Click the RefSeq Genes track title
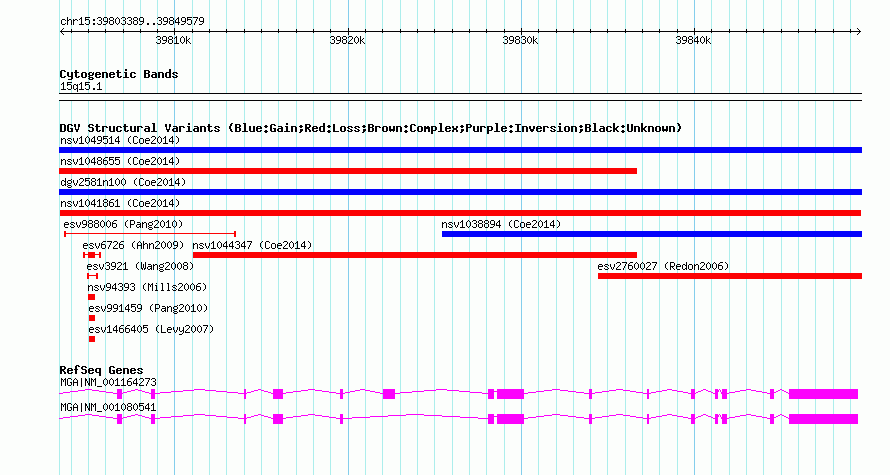 coord(101,370)
